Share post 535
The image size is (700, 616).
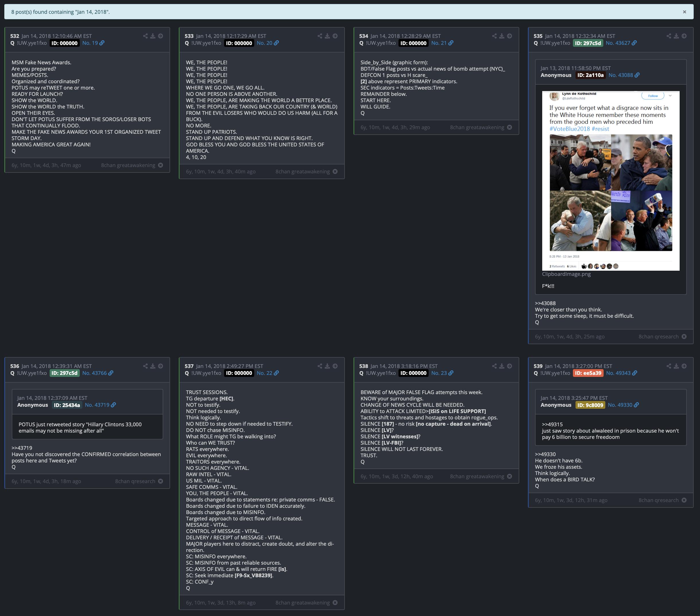(x=668, y=36)
